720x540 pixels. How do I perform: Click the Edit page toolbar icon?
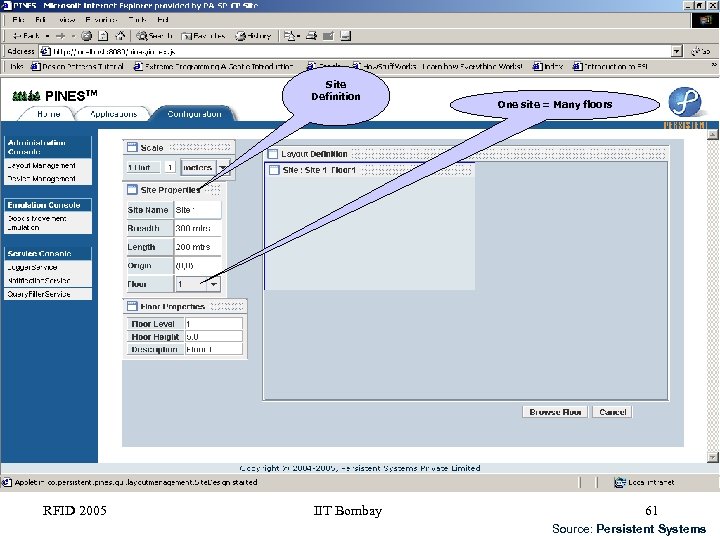click(328, 35)
